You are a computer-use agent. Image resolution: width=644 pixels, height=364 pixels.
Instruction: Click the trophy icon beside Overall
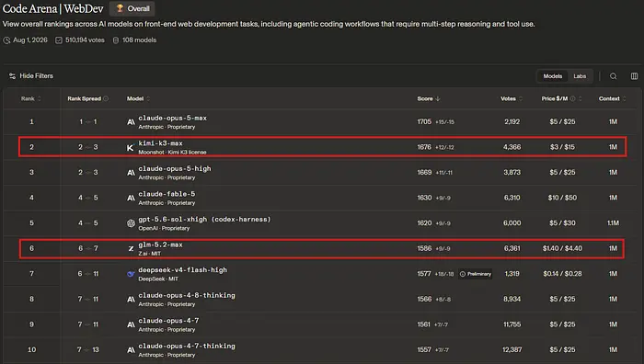(x=120, y=8)
